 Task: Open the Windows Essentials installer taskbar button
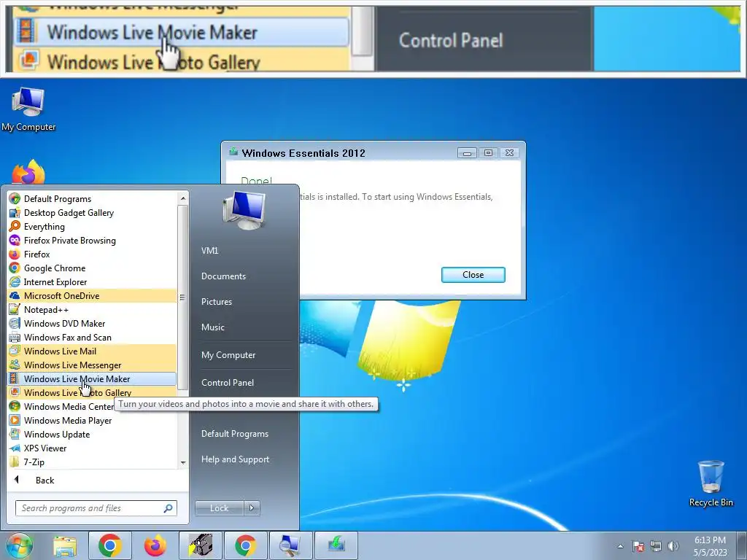(x=336, y=545)
